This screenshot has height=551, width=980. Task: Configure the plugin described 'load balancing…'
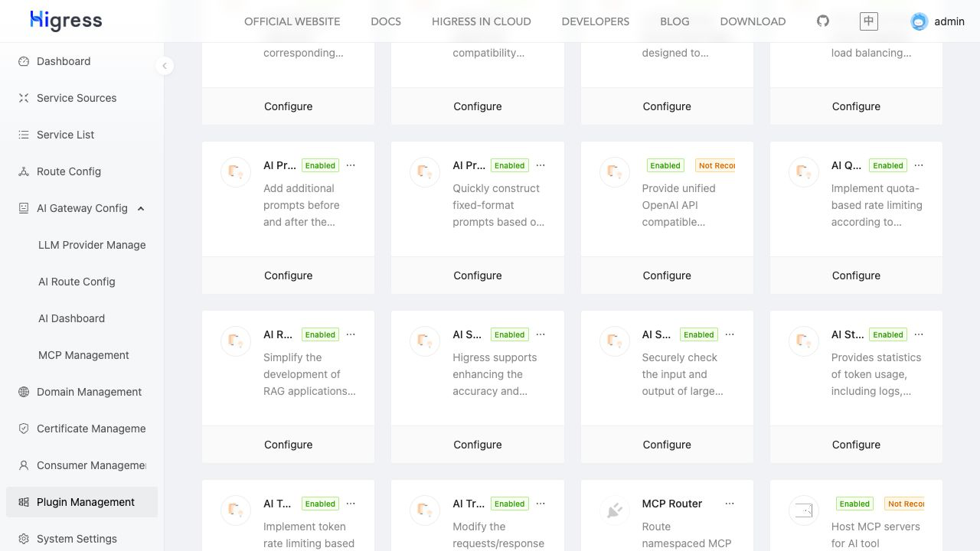[x=856, y=106]
